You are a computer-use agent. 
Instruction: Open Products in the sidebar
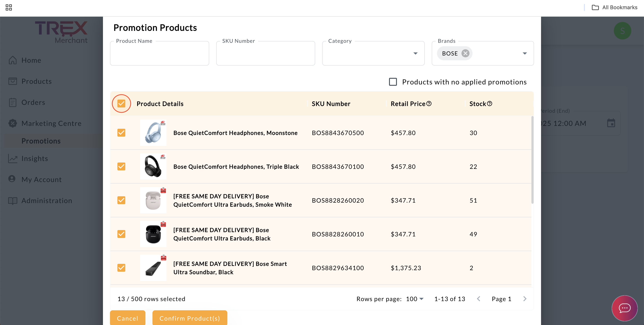point(37,81)
